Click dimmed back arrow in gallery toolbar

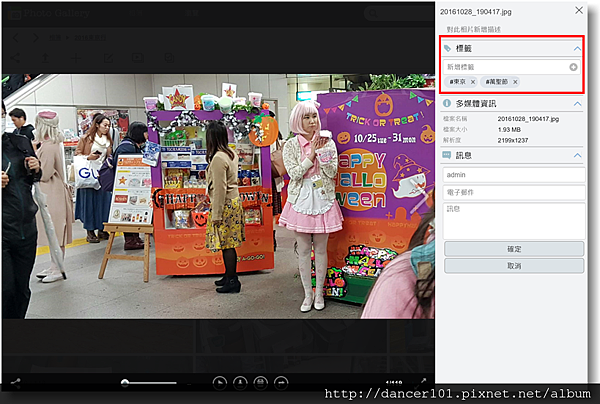coord(16,37)
